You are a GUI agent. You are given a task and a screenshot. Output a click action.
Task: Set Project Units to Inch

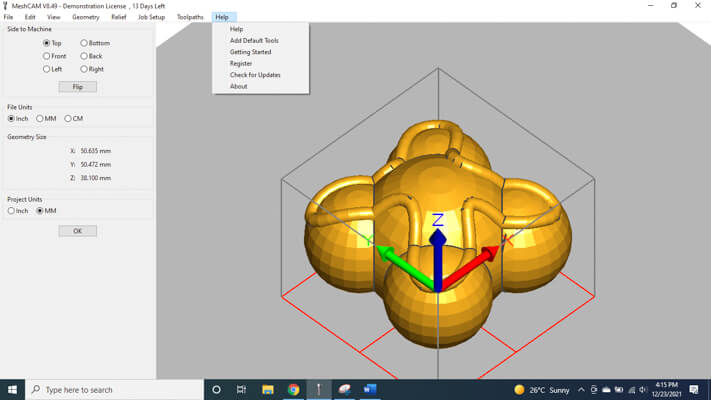pos(11,210)
